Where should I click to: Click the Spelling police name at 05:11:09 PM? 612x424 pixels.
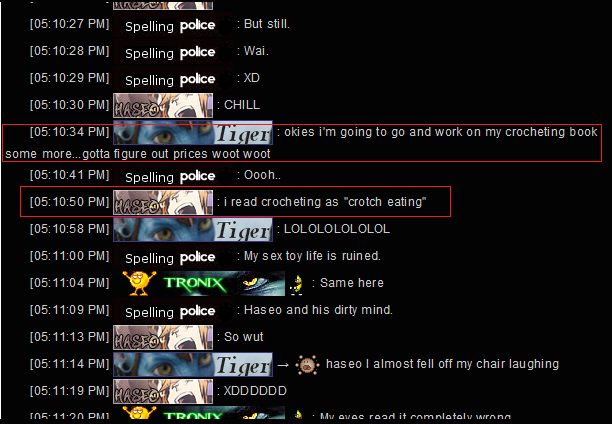(x=170, y=312)
